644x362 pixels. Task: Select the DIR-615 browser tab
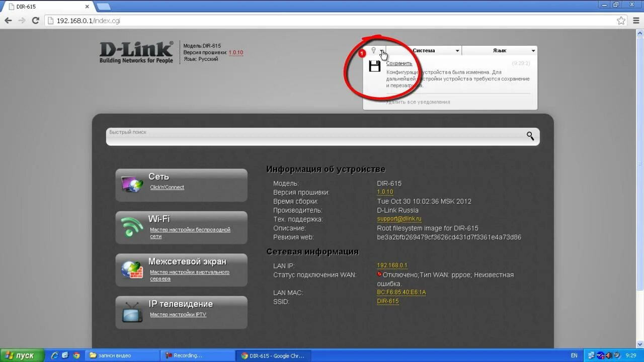tap(48, 7)
